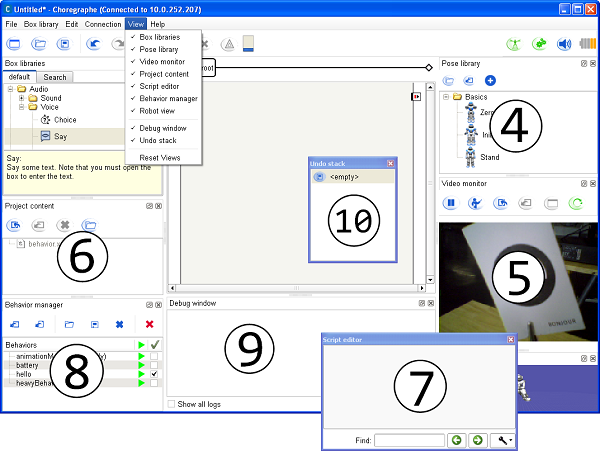The image size is (600, 451).
Task: Click the undo arrow in main toolbar
Action: click(x=93, y=45)
